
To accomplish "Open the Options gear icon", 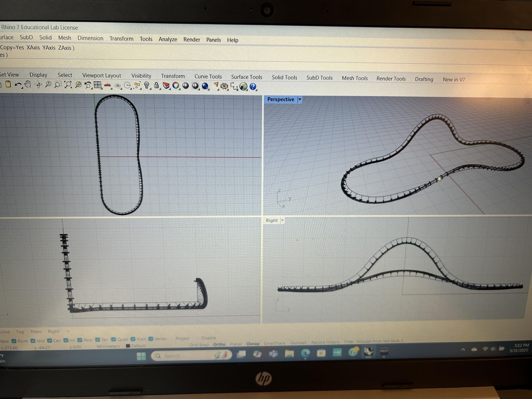I will (x=224, y=86).
